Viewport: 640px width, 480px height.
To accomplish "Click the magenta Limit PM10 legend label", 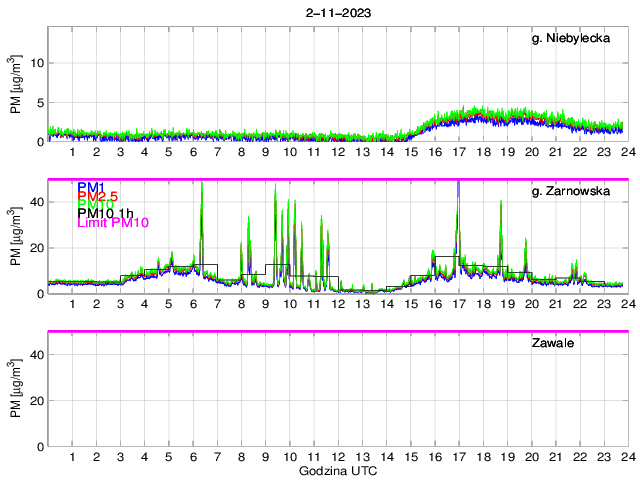I will pos(113,223).
